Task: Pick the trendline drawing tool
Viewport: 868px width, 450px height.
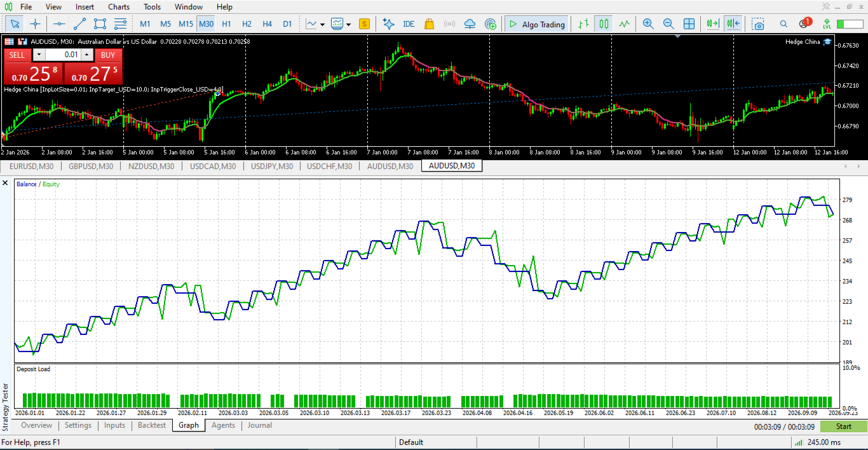Action: tap(79, 24)
